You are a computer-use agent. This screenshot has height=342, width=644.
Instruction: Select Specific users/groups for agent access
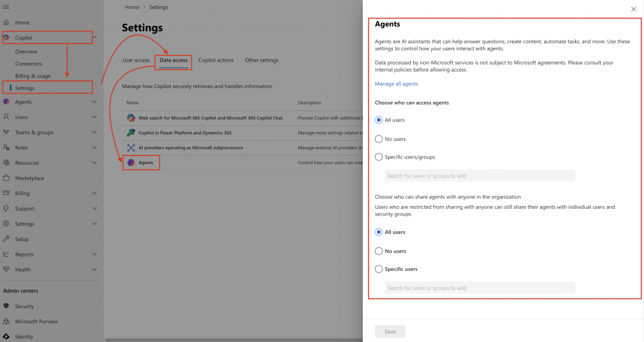click(x=379, y=157)
